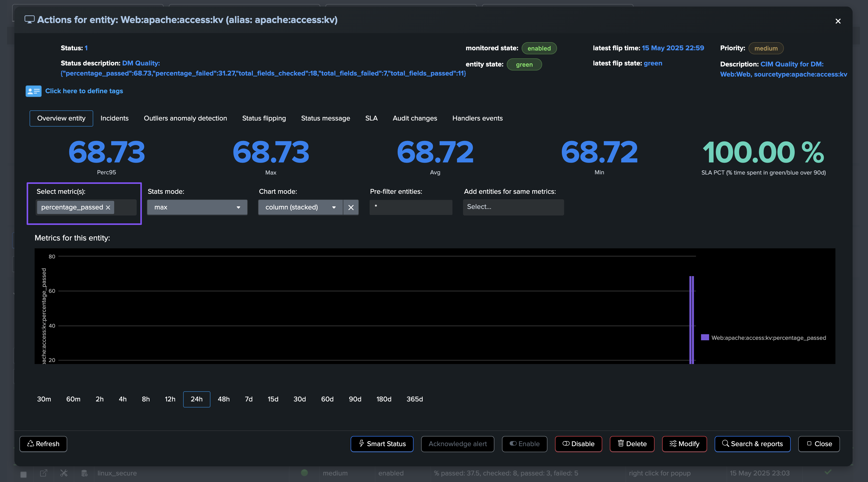Image resolution: width=868 pixels, height=482 pixels.
Task: Click the green checkmark in linux_secure row
Action: (x=828, y=472)
